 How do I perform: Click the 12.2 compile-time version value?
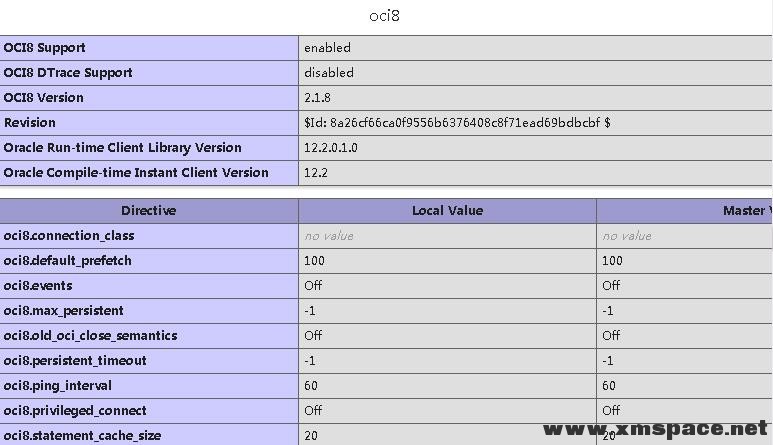point(316,173)
